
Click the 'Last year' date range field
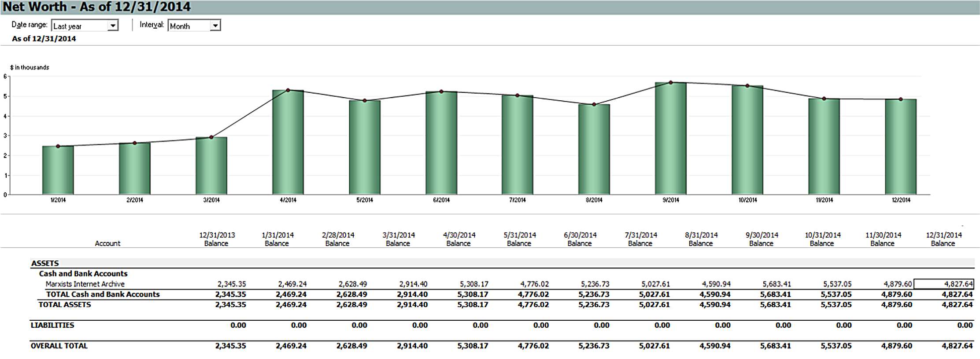click(80, 26)
